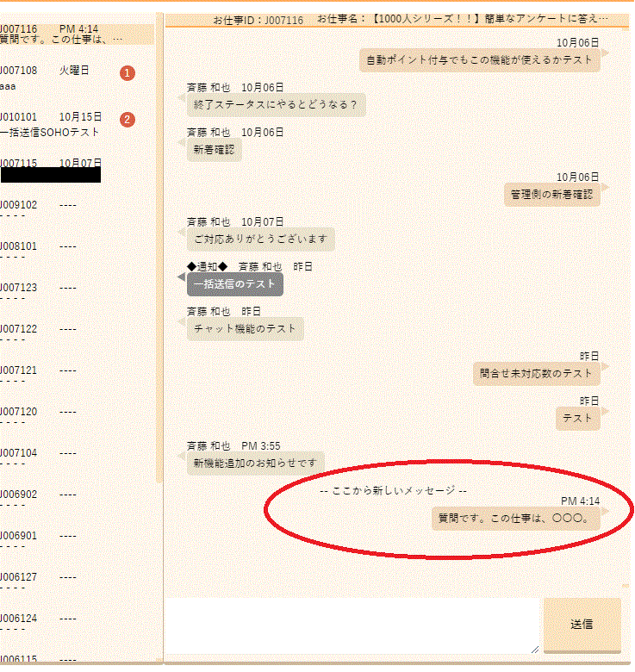Click the 管理側の新着確認 message bubble
Screen dimensions: 635x672
click(x=552, y=195)
